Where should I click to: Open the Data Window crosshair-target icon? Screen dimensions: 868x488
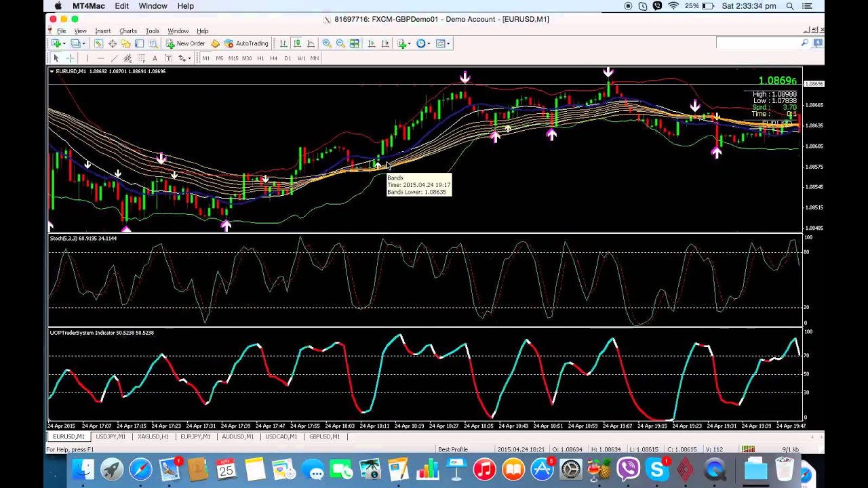click(113, 43)
